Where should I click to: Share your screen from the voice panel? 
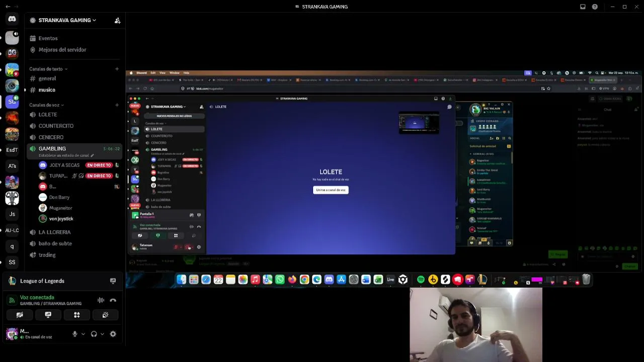click(x=48, y=315)
